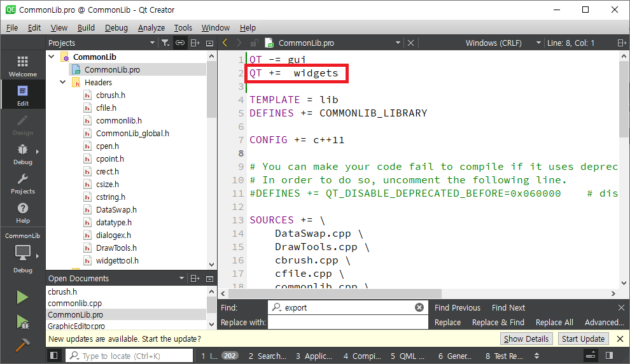Split the editor view
This screenshot has height=364, width=630.
[x=622, y=43]
